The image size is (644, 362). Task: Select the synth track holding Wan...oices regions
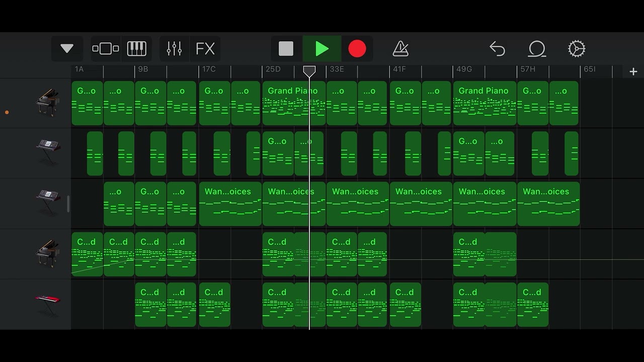pyautogui.click(x=48, y=203)
